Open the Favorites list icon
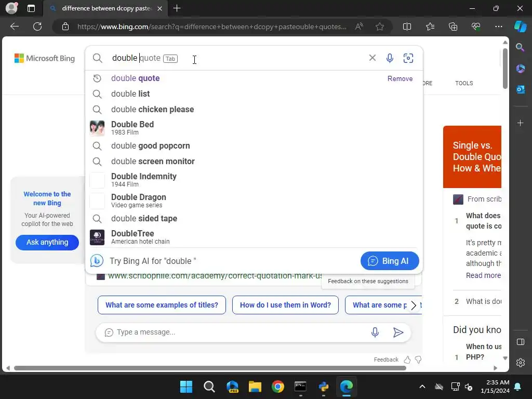The width and height of the screenshot is (532, 399). pyautogui.click(x=430, y=26)
